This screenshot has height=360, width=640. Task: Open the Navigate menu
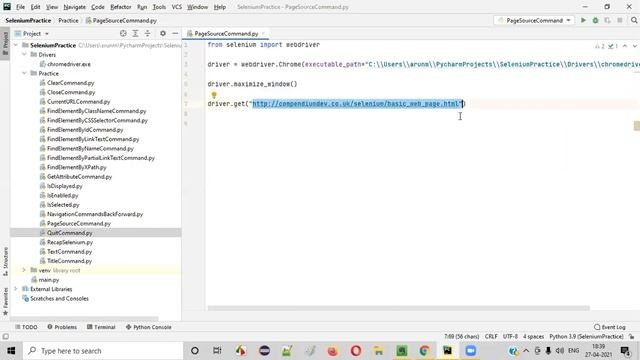(75, 7)
